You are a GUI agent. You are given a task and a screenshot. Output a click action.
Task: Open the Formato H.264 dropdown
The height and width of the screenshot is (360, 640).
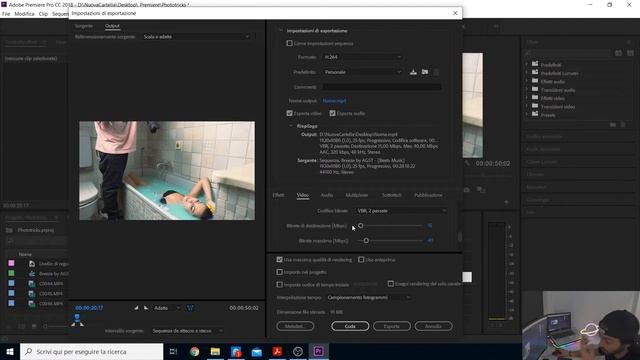pos(362,57)
